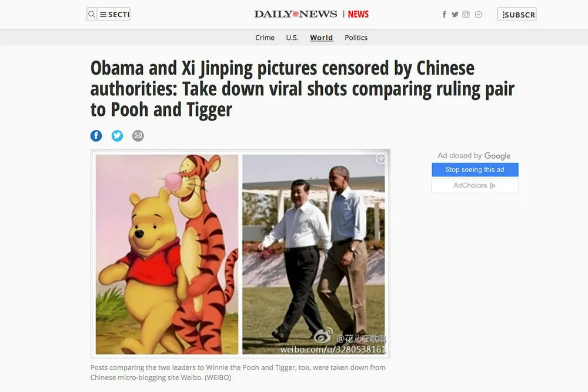Screen dimensions: 588x392
Task: Click the search magnifier icon
Action: click(x=92, y=14)
